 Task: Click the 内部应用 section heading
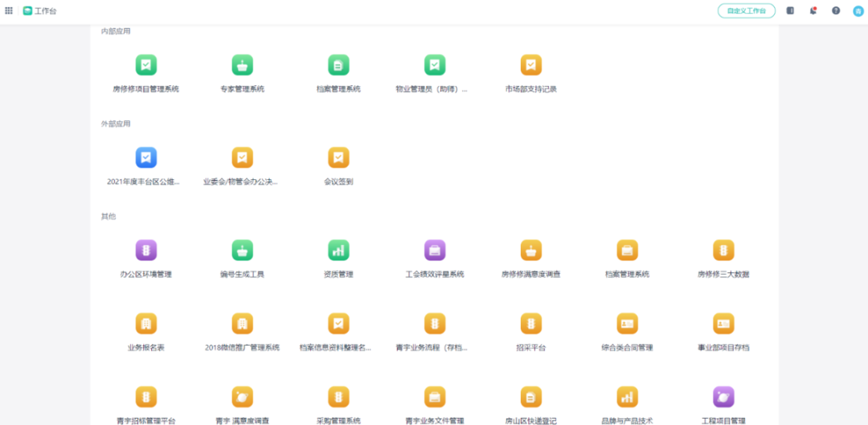coord(116,31)
